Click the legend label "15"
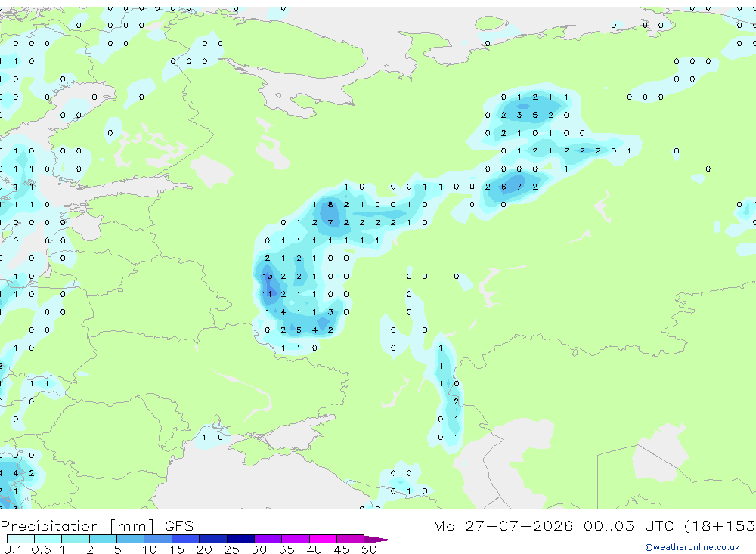 point(177,549)
